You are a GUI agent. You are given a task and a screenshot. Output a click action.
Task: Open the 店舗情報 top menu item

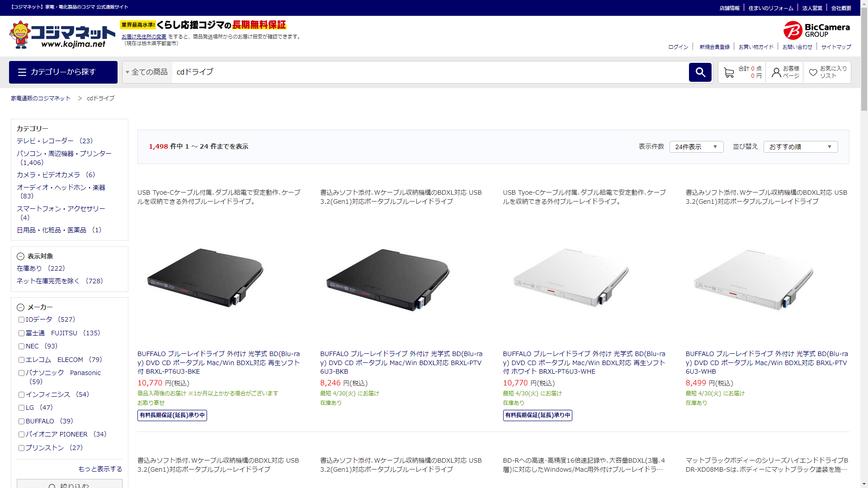pyautogui.click(x=729, y=8)
